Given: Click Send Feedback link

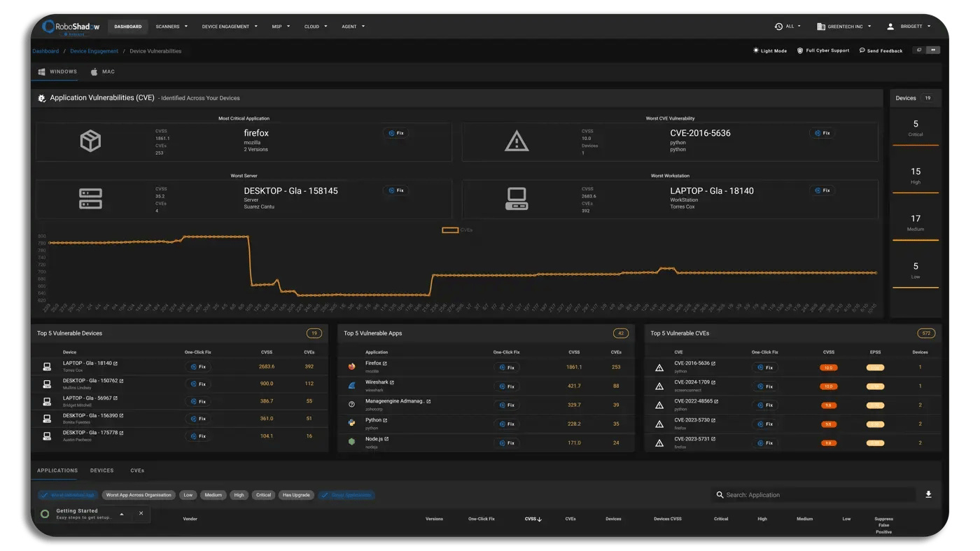Looking at the screenshot, I should coord(880,51).
